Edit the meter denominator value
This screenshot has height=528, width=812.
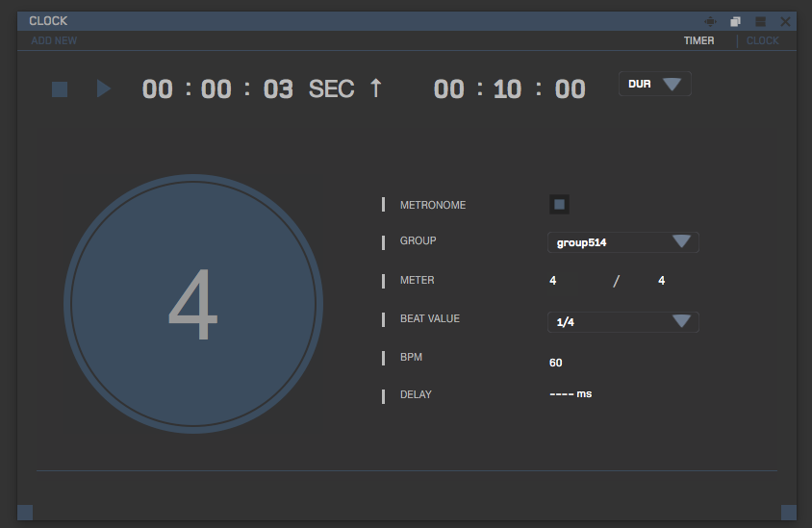coord(661,281)
